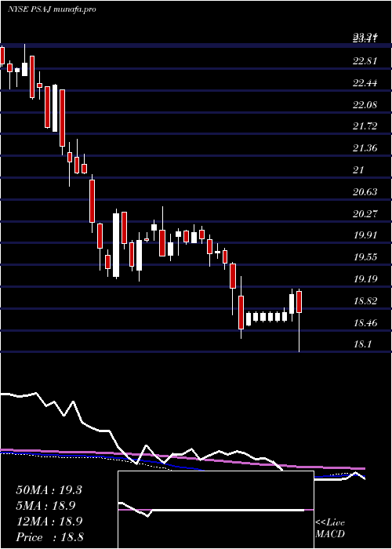
Task: Click the 18.46 price axis label
Action: [x=365, y=322]
